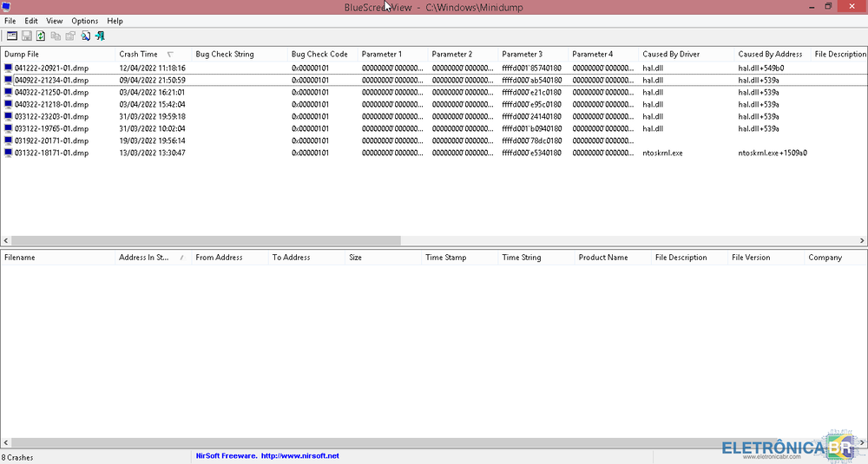Click the Copy selected items icon

[x=56, y=36]
